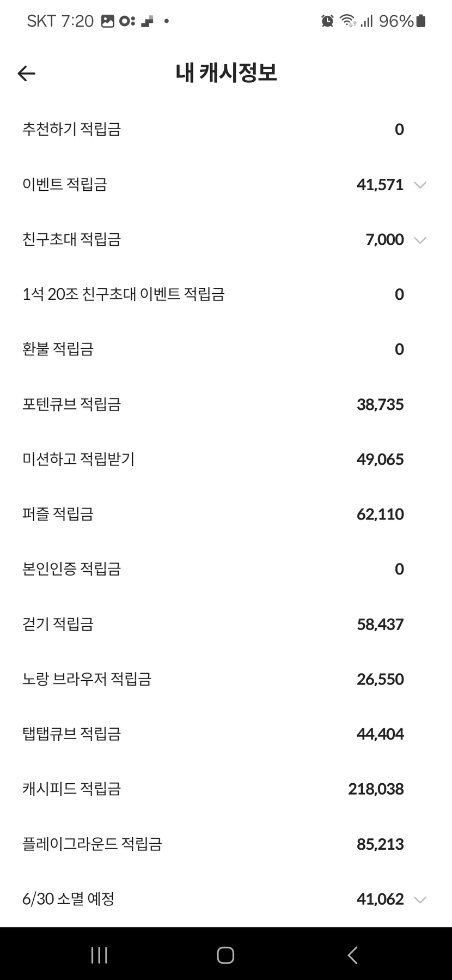452x980 pixels.
Task: Select the 플레이그라운드 적립금 row label
Action: point(92,844)
